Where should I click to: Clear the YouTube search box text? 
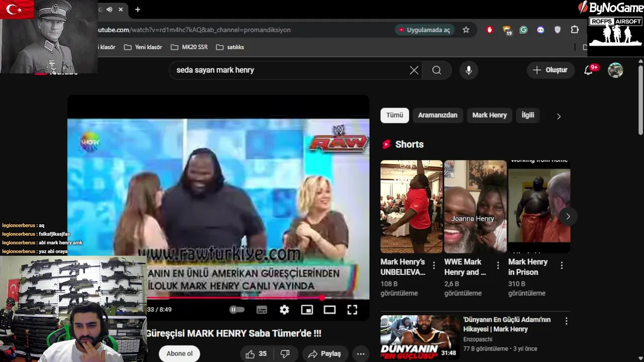[x=414, y=70]
